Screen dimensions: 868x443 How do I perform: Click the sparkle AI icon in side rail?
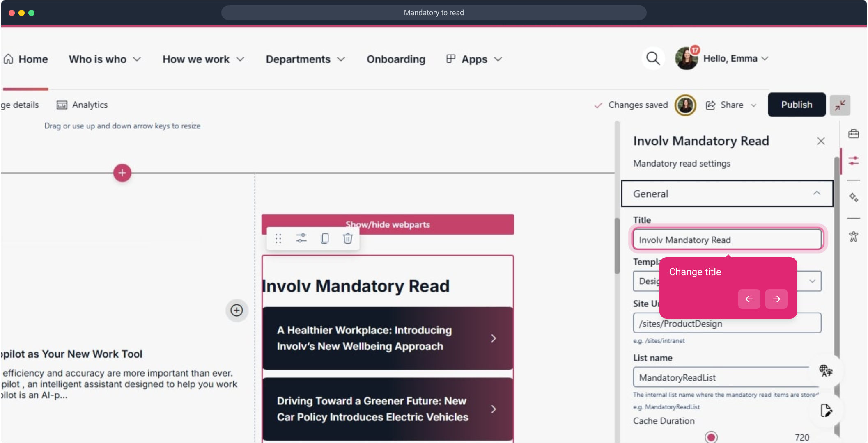pos(853,197)
